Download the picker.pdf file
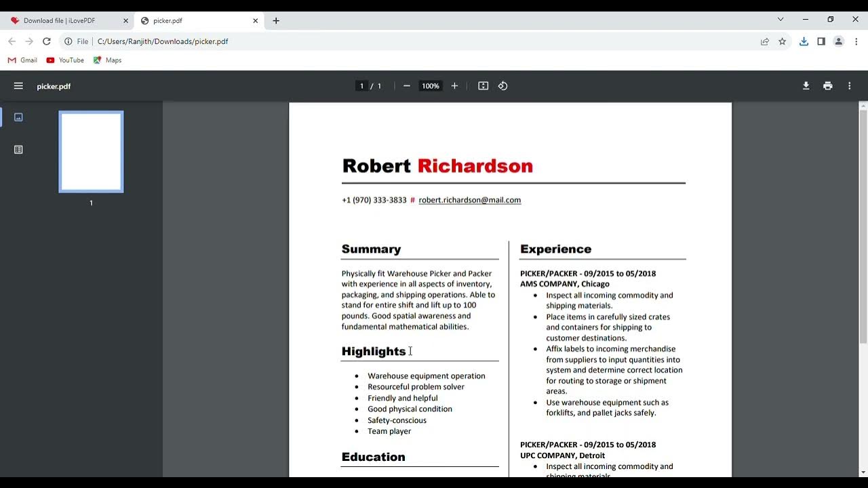The height and width of the screenshot is (488, 868). tap(806, 86)
